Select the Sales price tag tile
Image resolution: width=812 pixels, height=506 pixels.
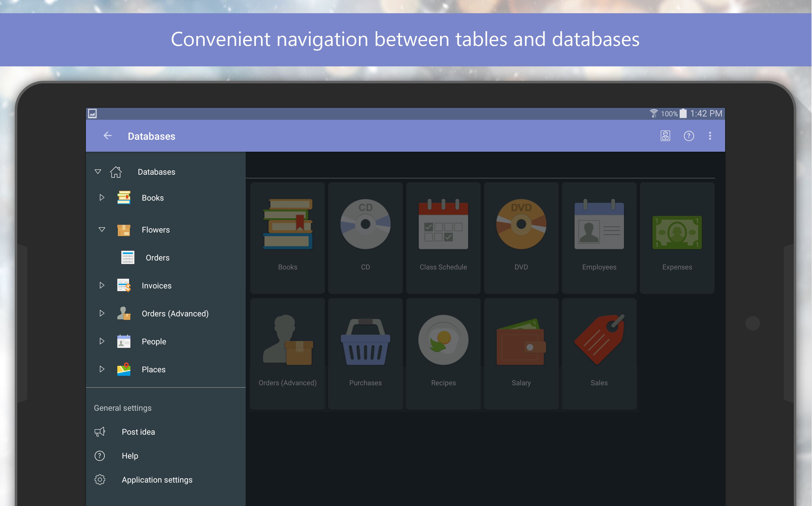pos(599,354)
